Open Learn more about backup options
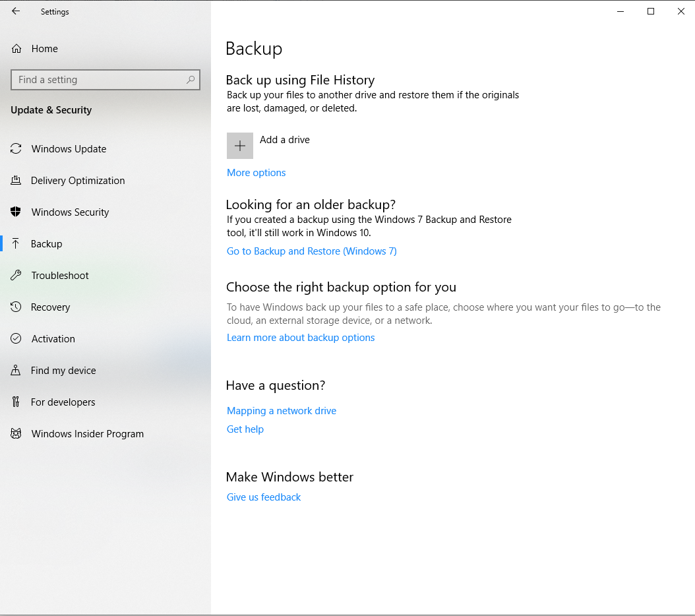The height and width of the screenshot is (616, 695). [300, 338]
